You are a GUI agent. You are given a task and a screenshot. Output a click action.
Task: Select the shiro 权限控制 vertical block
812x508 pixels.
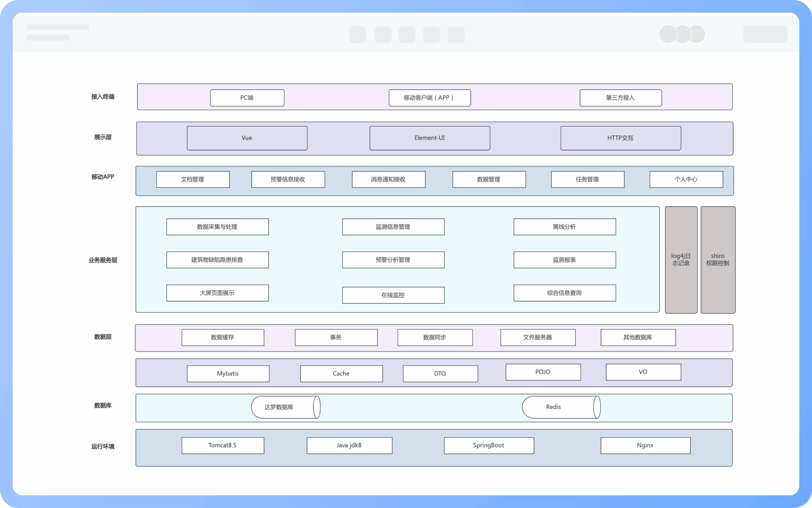718,260
